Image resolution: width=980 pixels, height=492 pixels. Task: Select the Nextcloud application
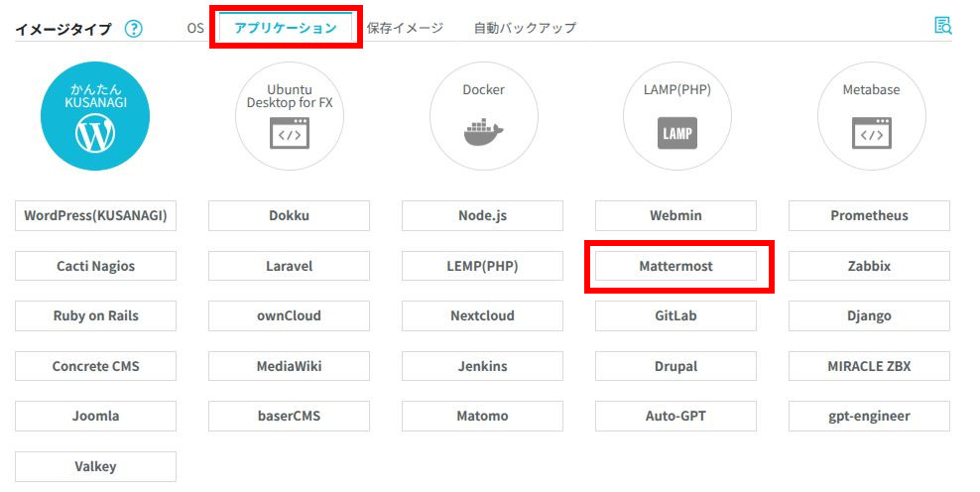(482, 315)
